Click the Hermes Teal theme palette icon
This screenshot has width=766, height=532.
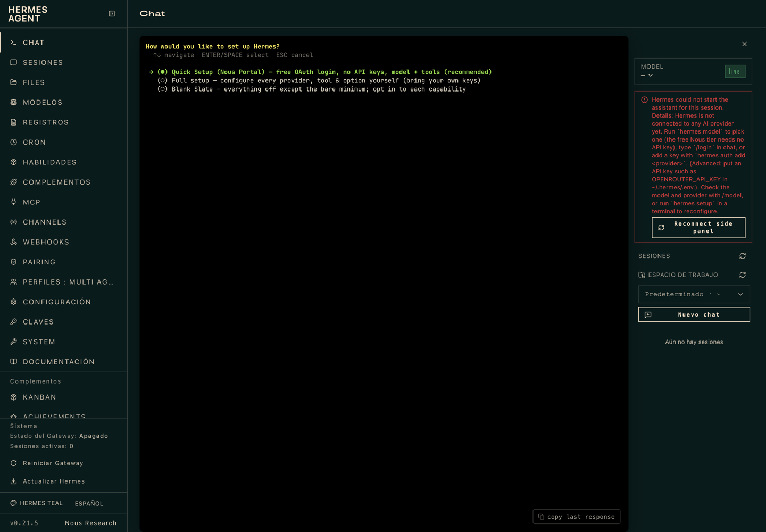[14, 503]
